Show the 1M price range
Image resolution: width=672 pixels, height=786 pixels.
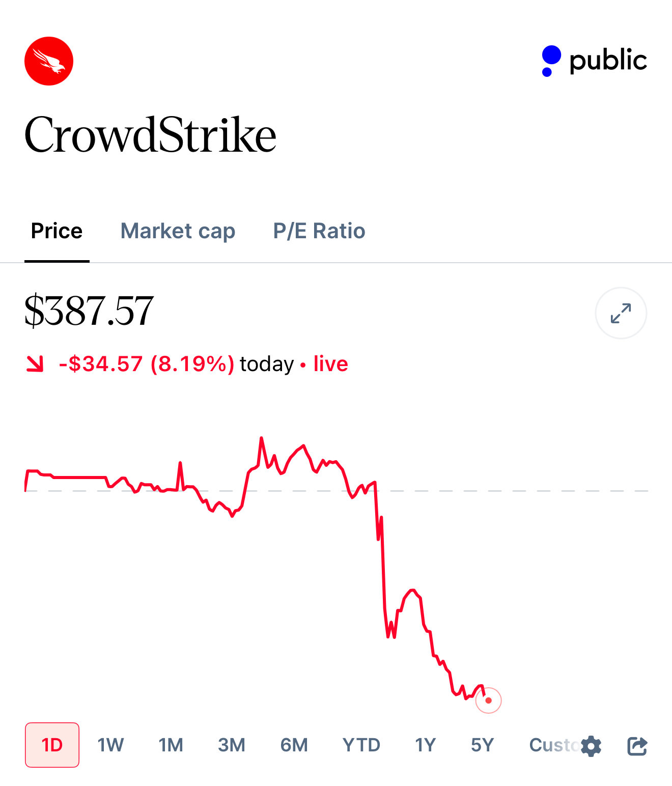(x=171, y=745)
